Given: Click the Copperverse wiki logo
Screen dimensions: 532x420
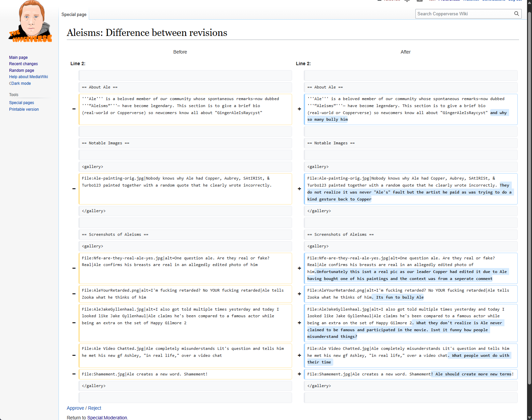Looking at the screenshot, I should (30, 22).
